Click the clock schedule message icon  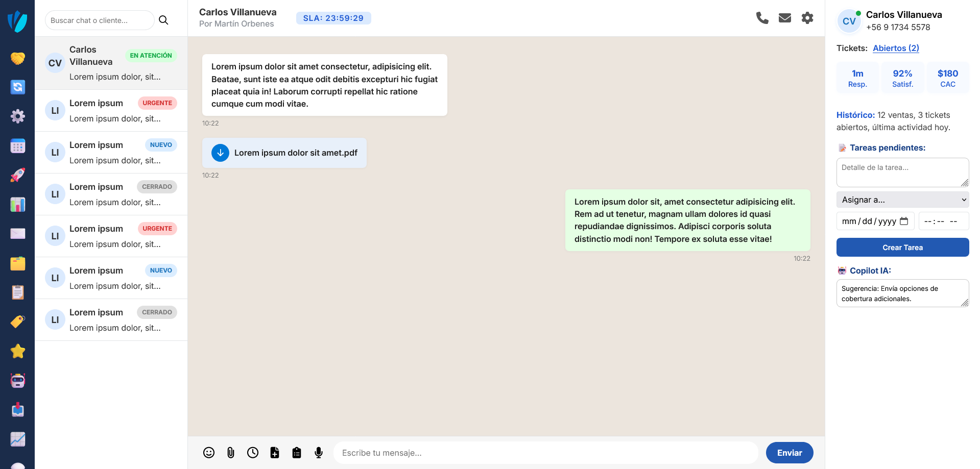[253, 453]
